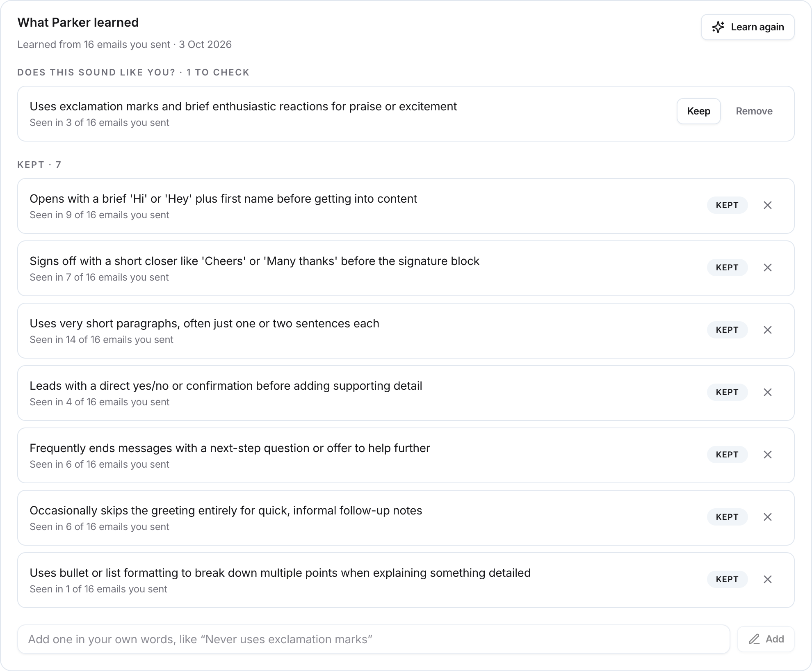Click the Learn again button
The height and width of the screenshot is (672, 812).
coord(748,27)
